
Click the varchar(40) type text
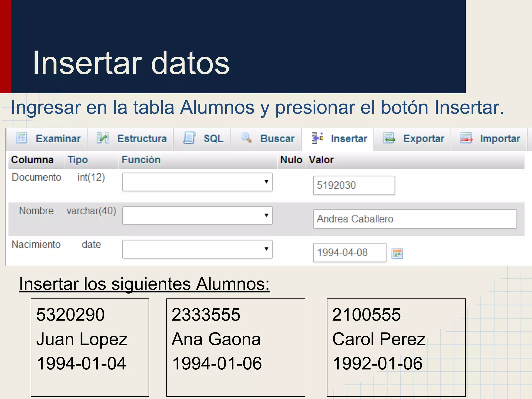pos(91,211)
